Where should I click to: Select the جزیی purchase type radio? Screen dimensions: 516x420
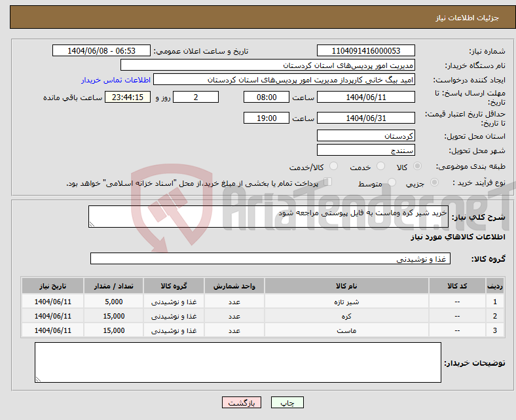[435, 183]
